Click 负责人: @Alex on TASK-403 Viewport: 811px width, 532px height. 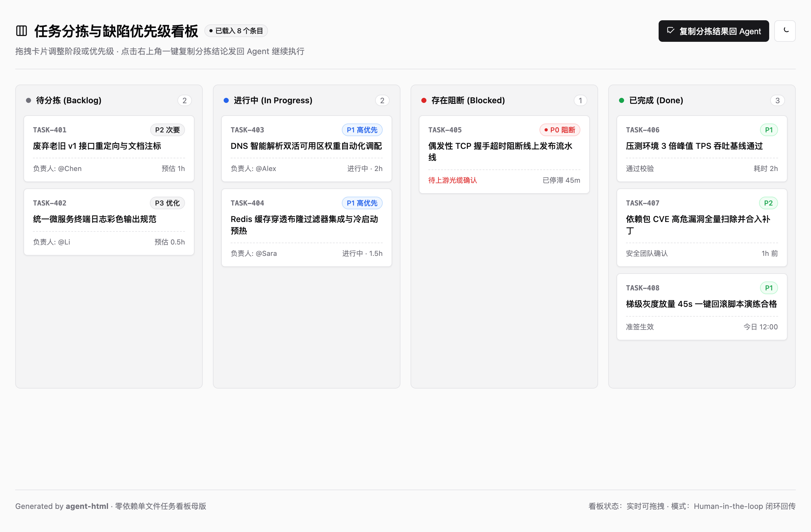tap(253, 168)
